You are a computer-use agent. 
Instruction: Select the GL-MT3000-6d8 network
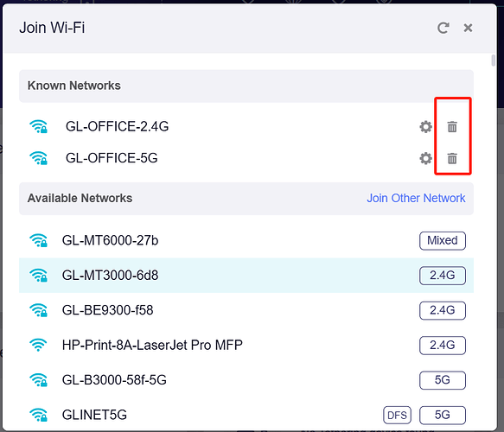[246, 276]
